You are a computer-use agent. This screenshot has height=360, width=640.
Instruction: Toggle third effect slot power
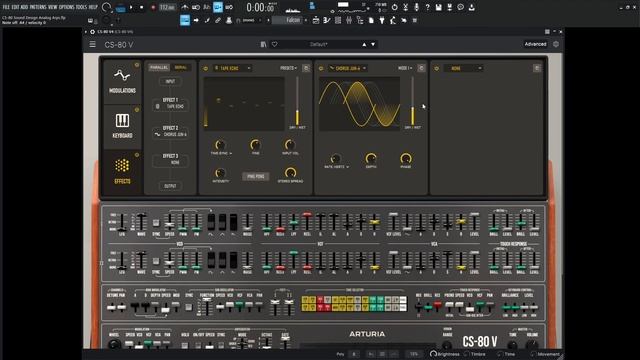pyautogui.click(x=436, y=69)
